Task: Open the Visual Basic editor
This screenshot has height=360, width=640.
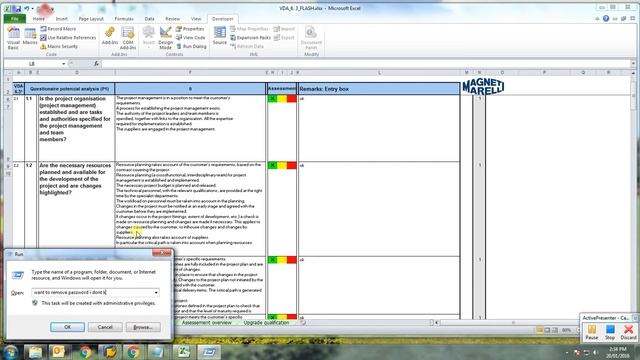Action: (x=13, y=38)
